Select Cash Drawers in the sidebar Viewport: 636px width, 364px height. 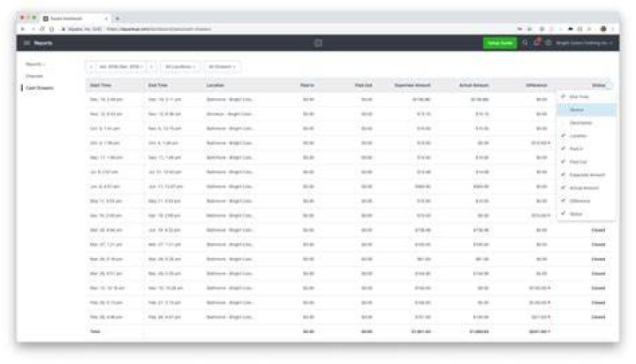click(x=40, y=87)
